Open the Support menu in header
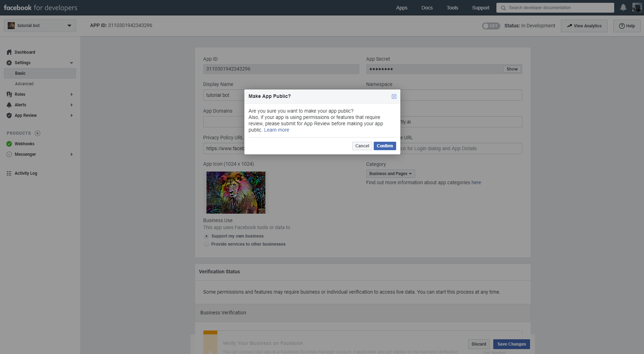Image resolution: width=644 pixels, height=354 pixels. (481, 8)
